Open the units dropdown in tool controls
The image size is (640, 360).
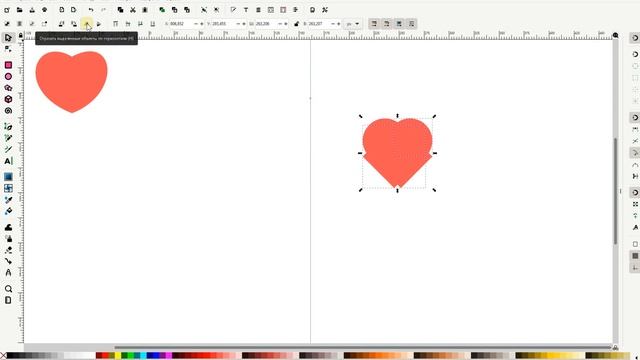click(353, 24)
